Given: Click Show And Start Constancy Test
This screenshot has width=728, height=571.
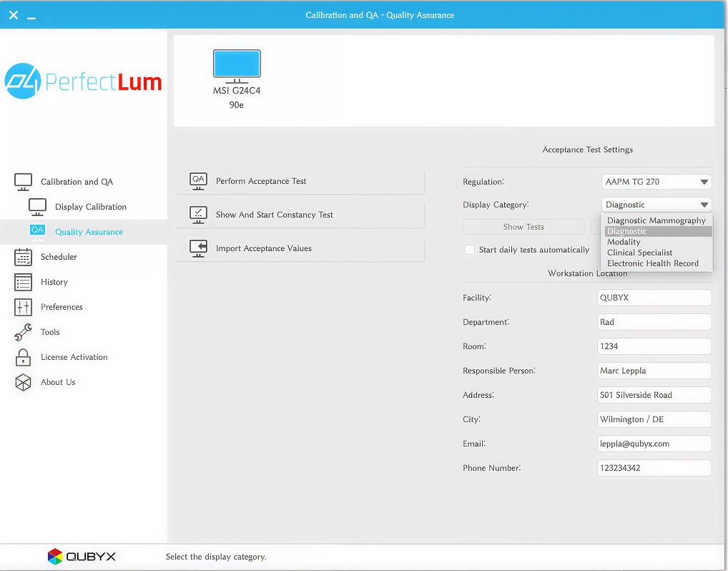Looking at the screenshot, I should pyautogui.click(x=300, y=215).
